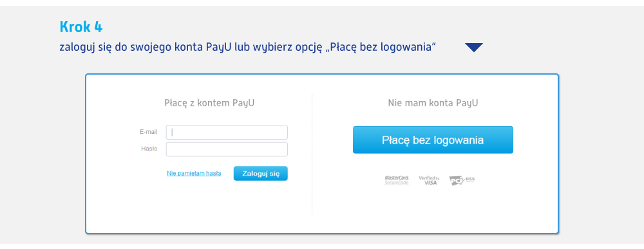Click the Verified by VISA logo
Image resolution: width=644 pixels, height=249 pixels.
coord(430,180)
